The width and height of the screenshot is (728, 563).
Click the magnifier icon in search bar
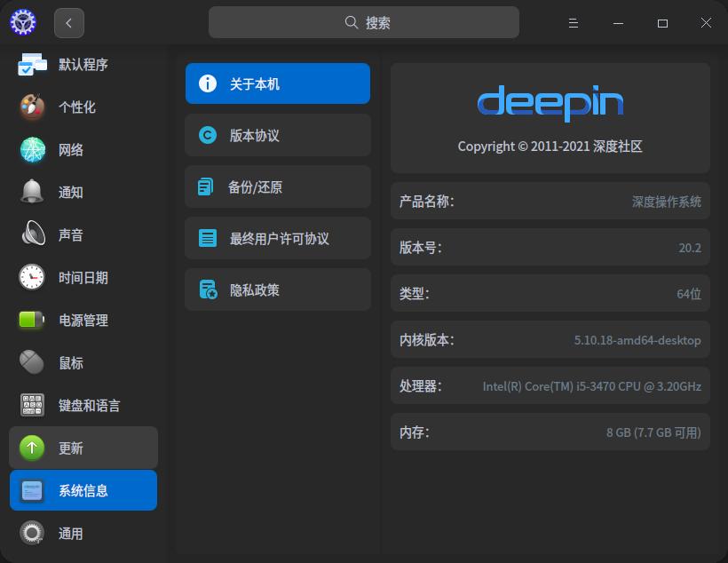point(351,22)
